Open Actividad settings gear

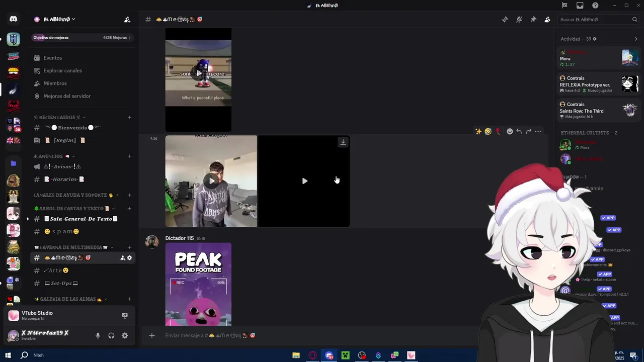[595, 39]
